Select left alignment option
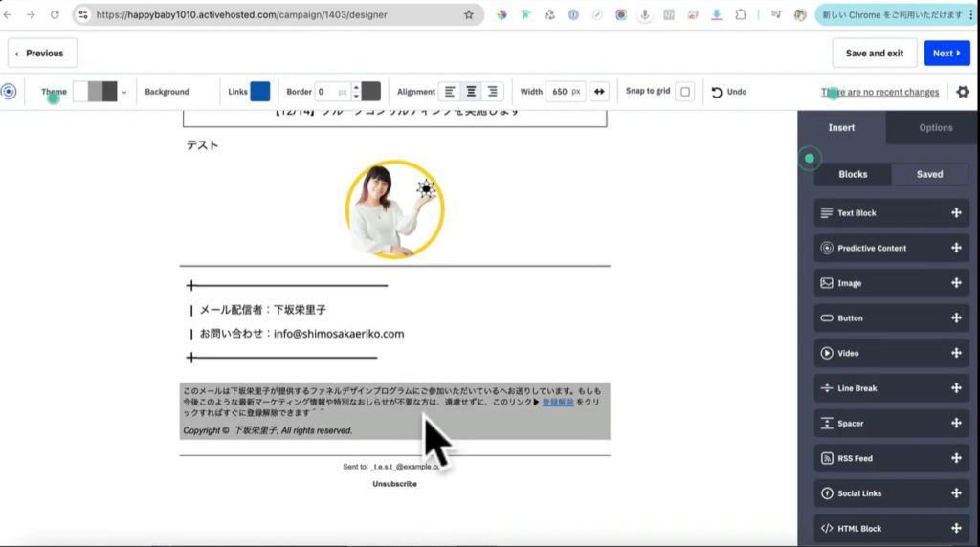 tap(450, 92)
